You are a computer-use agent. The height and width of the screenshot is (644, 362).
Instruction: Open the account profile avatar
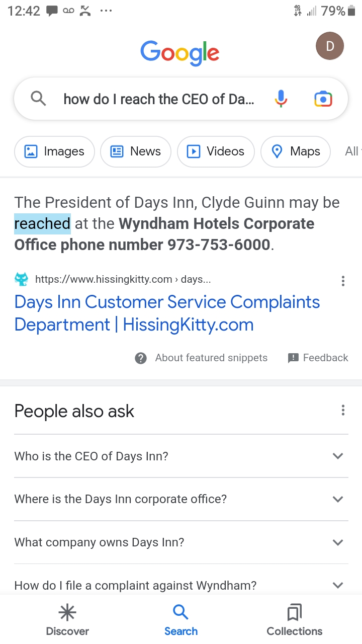pyautogui.click(x=329, y=47)
